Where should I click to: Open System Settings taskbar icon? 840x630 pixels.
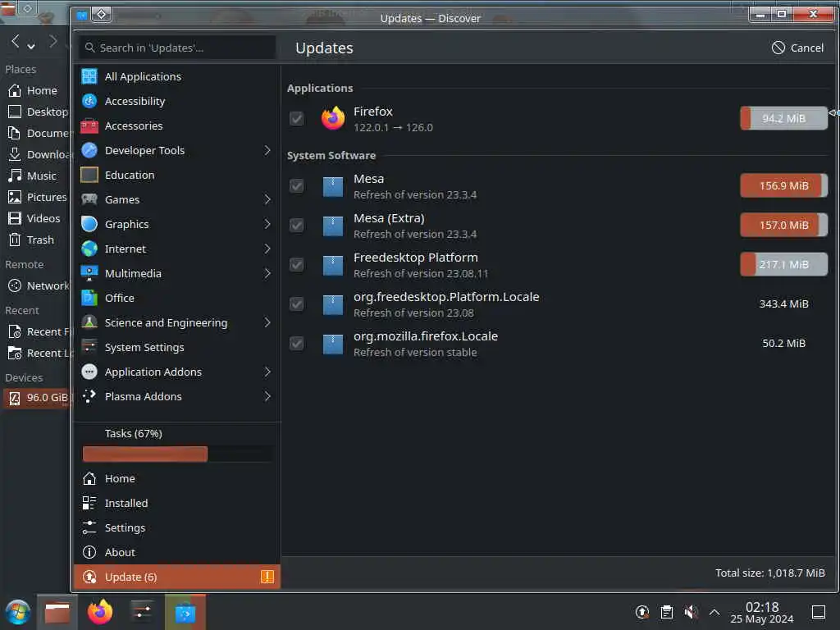coord(143,612)
